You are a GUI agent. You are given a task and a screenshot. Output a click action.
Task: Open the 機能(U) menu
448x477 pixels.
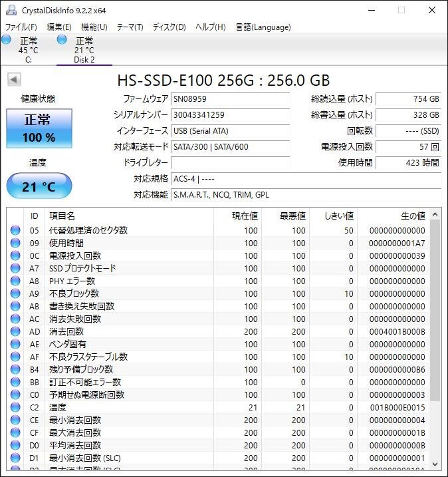pos(94,27)
